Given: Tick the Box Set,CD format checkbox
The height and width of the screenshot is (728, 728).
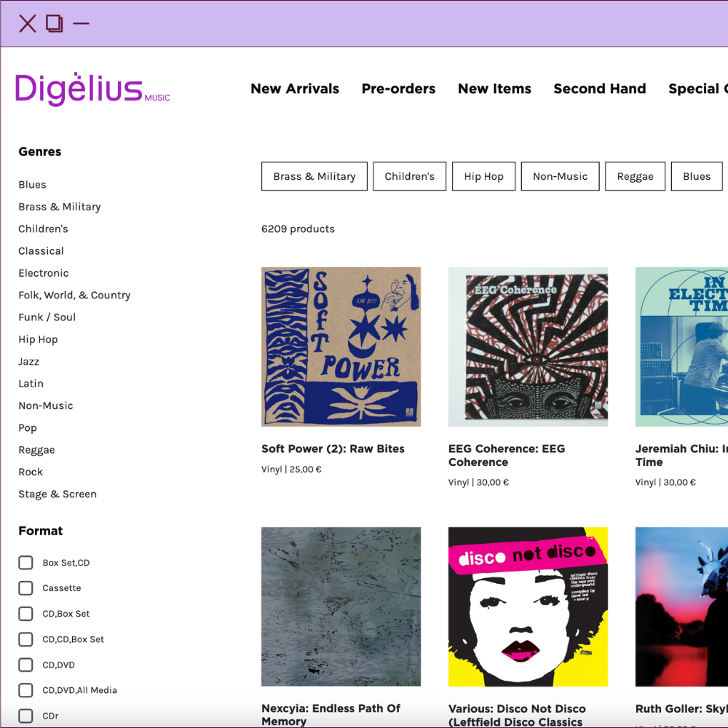Looking at the screenshot, I should [25, 563].
